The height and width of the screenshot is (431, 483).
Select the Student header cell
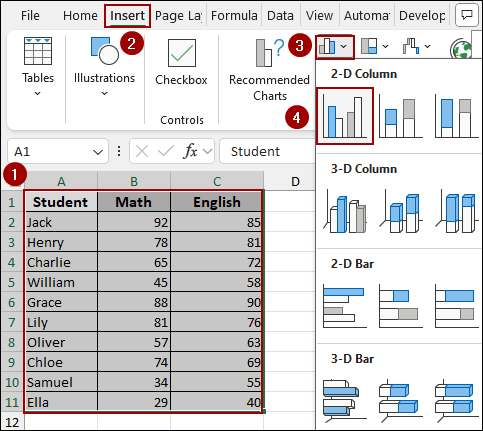(x=61, y=202)
